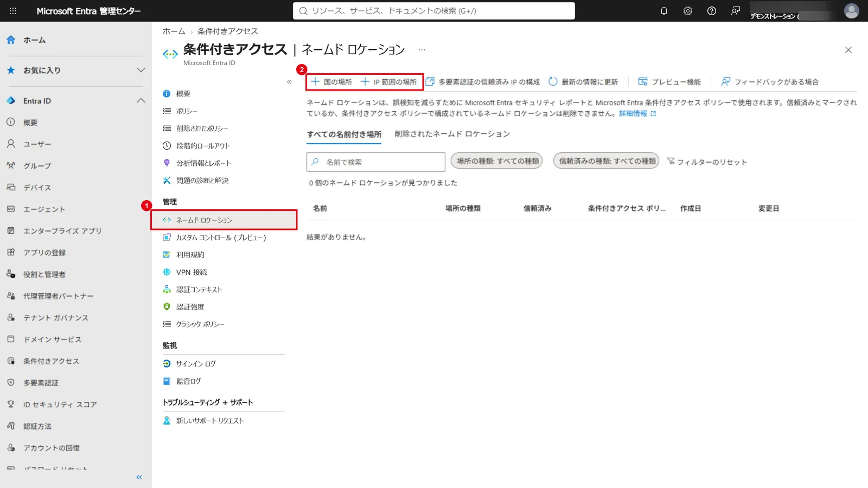Open the account avatar menu

coord(852,11)
